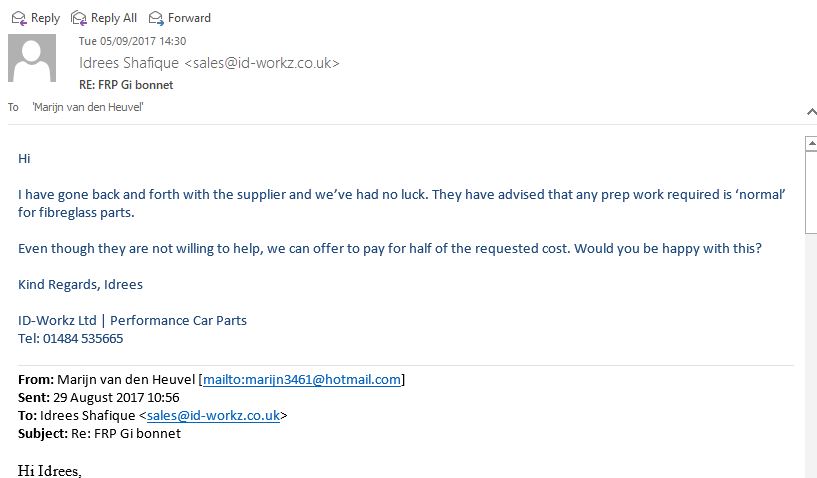Click the Forward button label
Screen dimensions: 817x478
[189, 18]
